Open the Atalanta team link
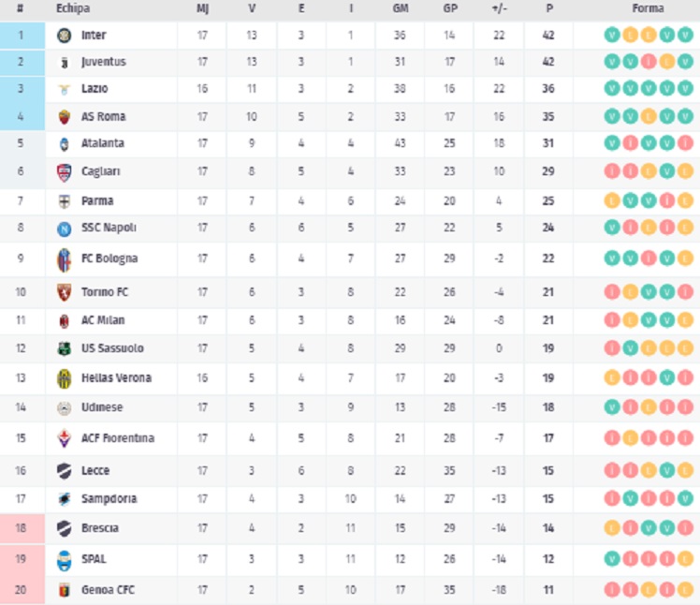 103,144
